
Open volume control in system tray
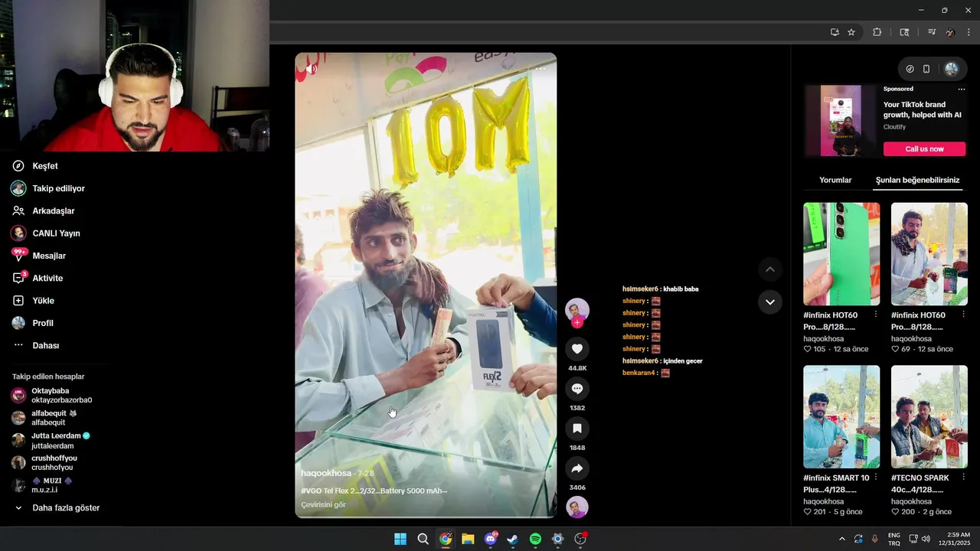pos(926,539)
